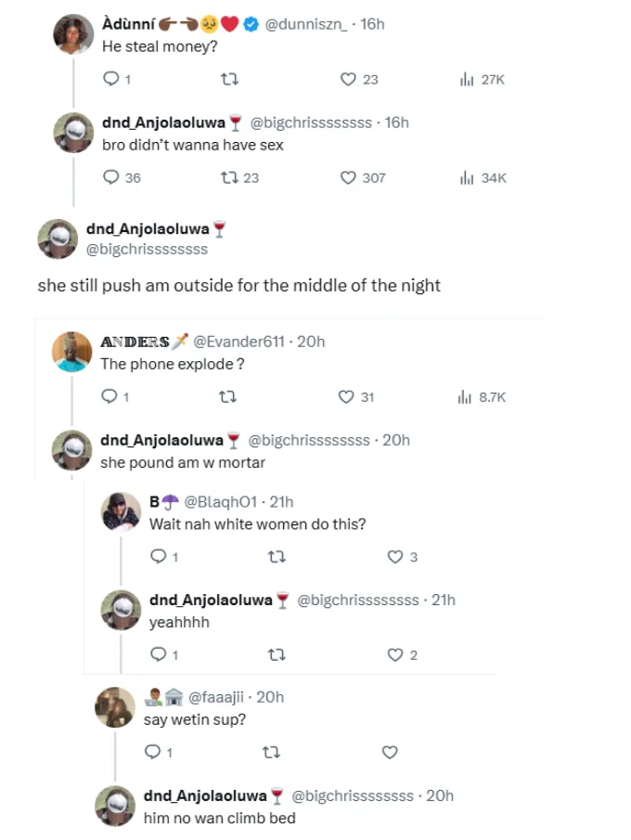Click Àdùnní's profile picture
631x840 pixels.
pos(71,33)
